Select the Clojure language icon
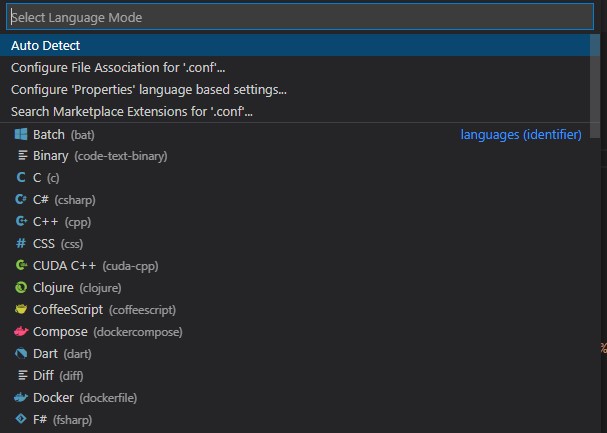The height and width of the screenshot is (433, 607). coord(21,288)
